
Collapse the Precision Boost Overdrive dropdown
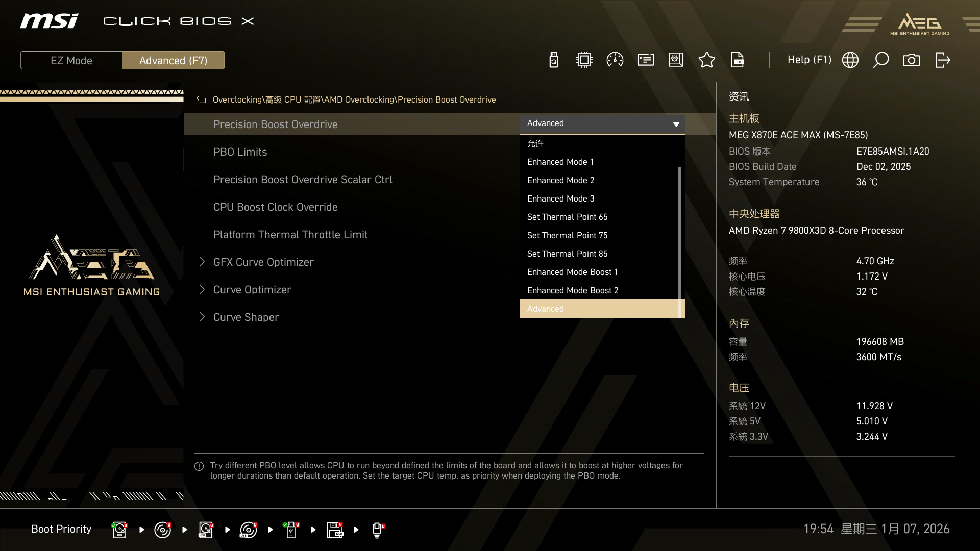[675, 124]
